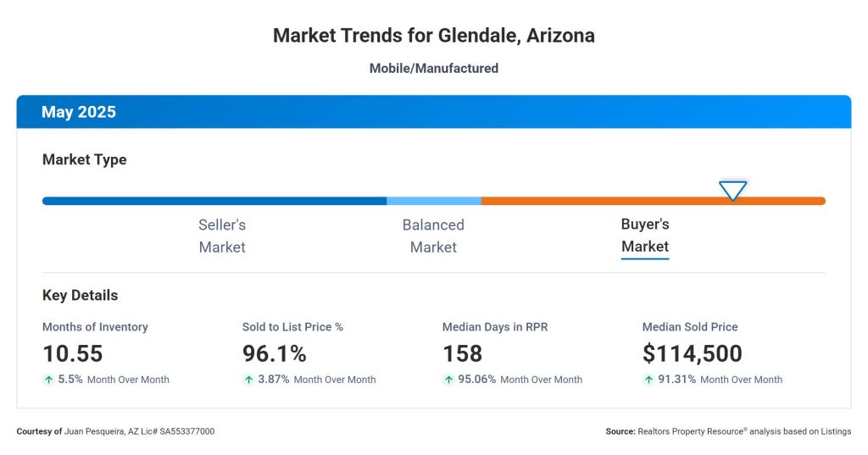Click the green arrow beside 3.87%
Viewport: 868px width, 455px height.
tap(248, 380)
